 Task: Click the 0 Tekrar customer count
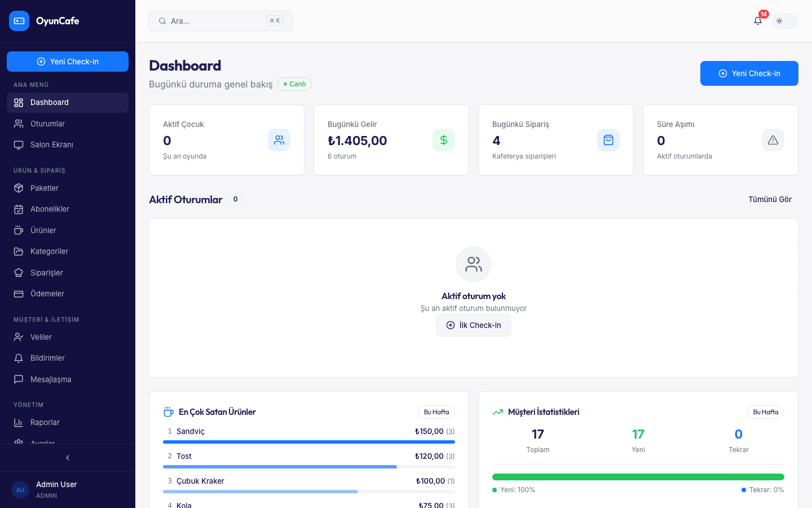pos(739,434)
